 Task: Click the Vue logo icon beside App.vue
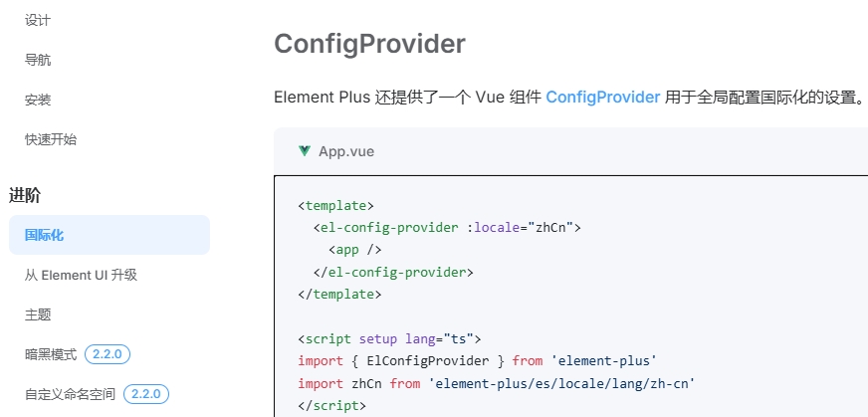tap(304, 150)
